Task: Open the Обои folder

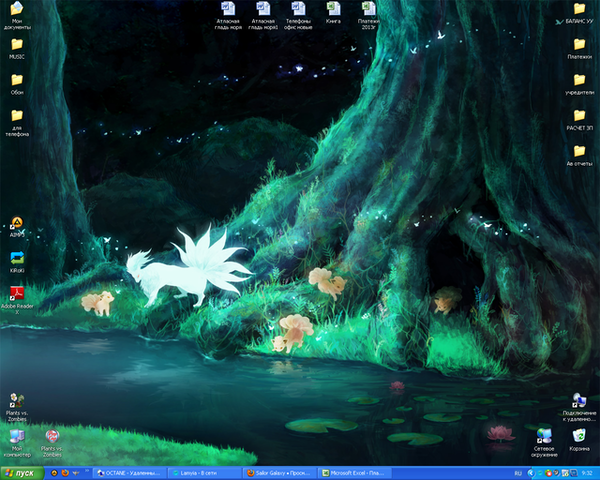Action: 16,79
